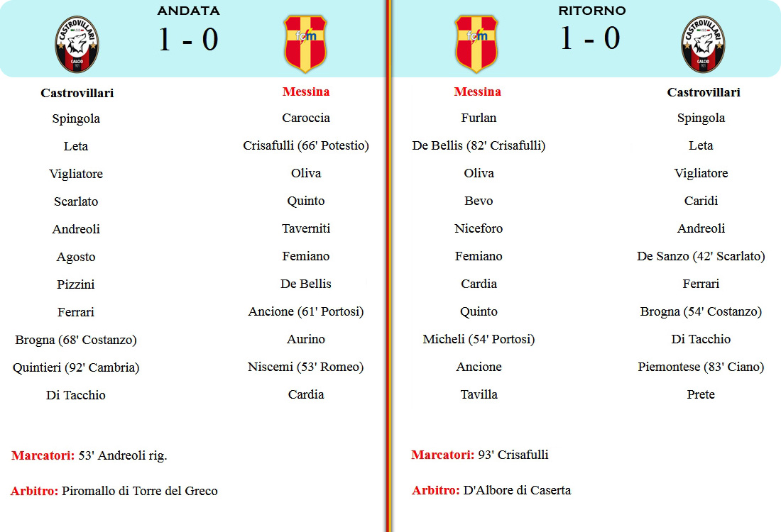
Task: Click the 53' Andreoli rig. scorer text
Action: 123,456
